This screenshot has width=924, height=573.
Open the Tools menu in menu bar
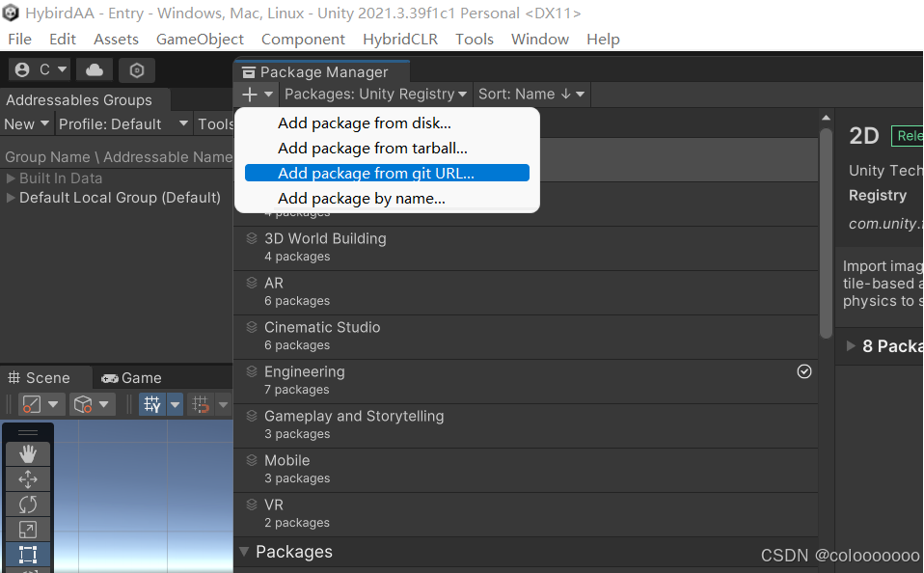(475, 39)
